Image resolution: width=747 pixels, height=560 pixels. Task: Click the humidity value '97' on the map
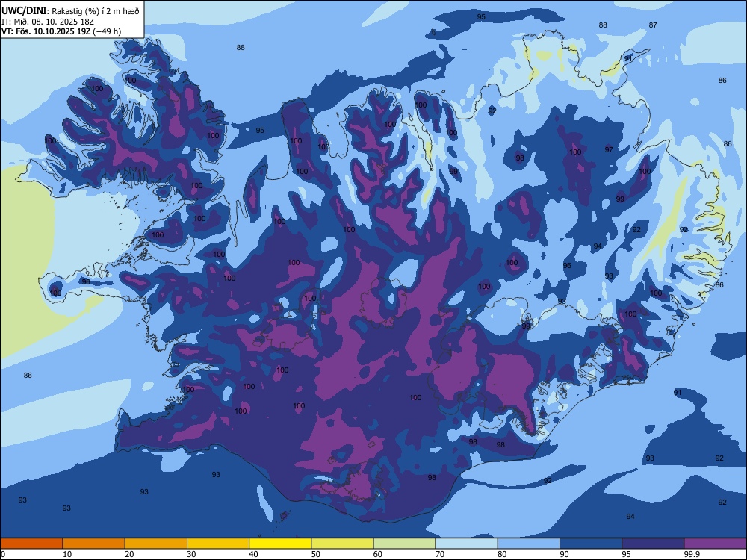pos(609,149)
